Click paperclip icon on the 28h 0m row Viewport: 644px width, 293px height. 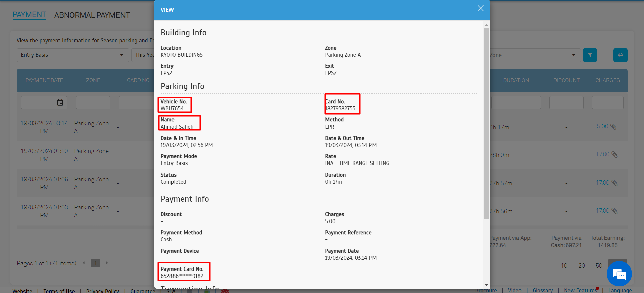(614, 155)
